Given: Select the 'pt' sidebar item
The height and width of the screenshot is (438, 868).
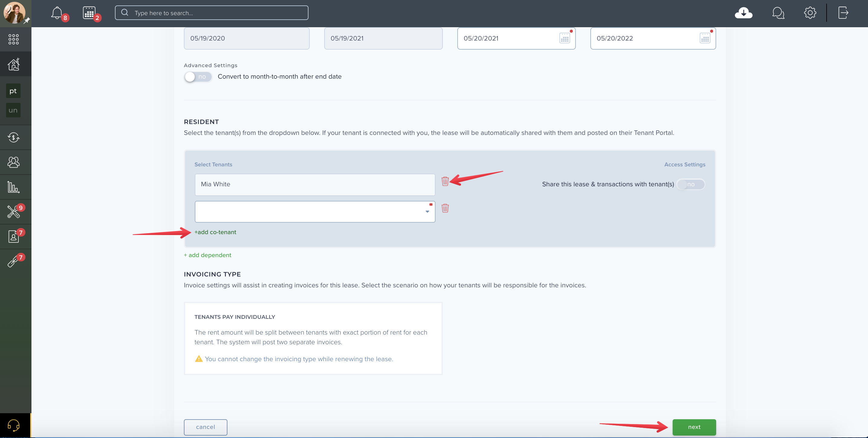Looking at the screenshot, I should [13, 91].
